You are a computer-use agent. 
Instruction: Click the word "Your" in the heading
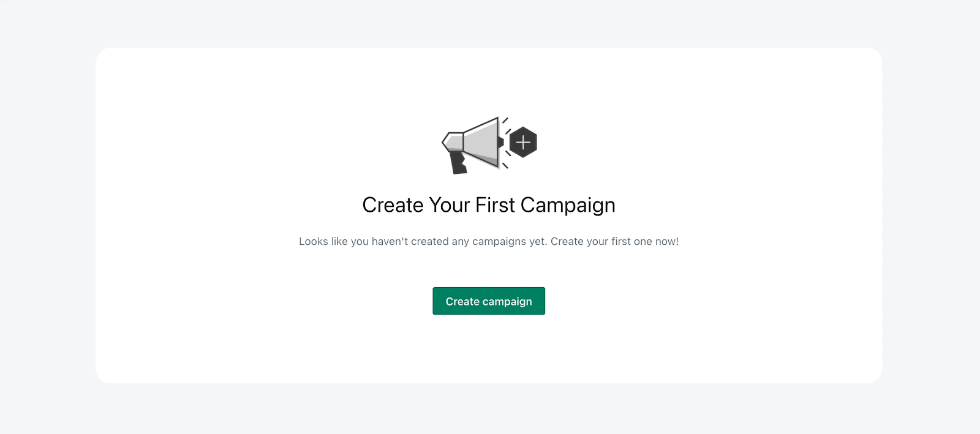click(449, 205)
